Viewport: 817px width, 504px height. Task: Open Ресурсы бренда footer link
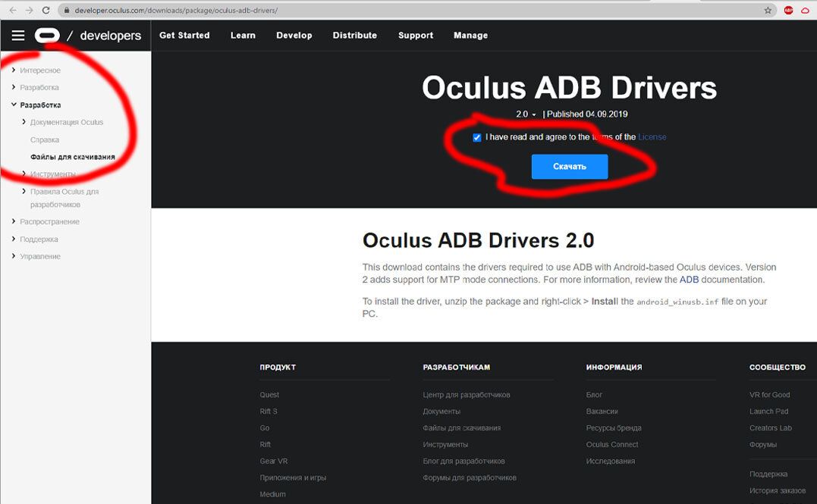[x=614, y=428]
